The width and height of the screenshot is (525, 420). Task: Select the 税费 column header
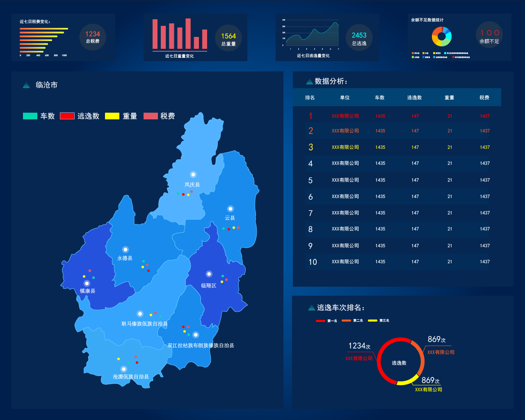point(484,98)
